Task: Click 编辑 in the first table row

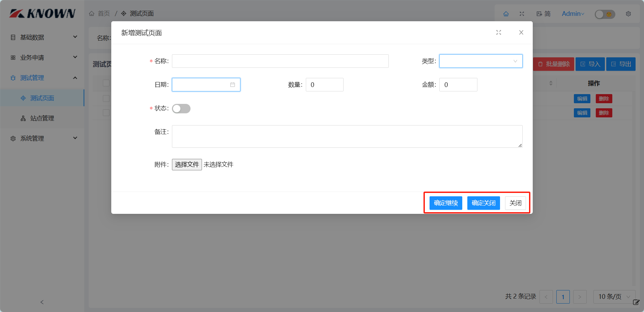Action: pos(582,99)
